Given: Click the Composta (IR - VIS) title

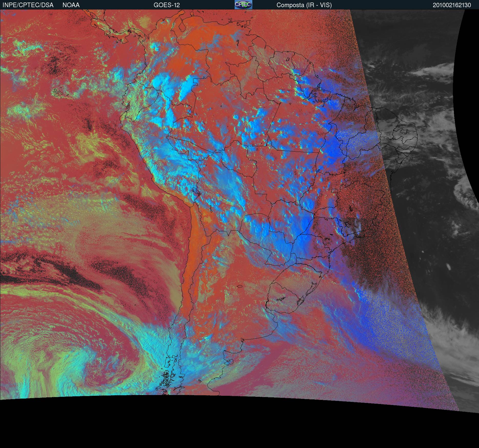Looking at the screenshot, I should point(304,5).
